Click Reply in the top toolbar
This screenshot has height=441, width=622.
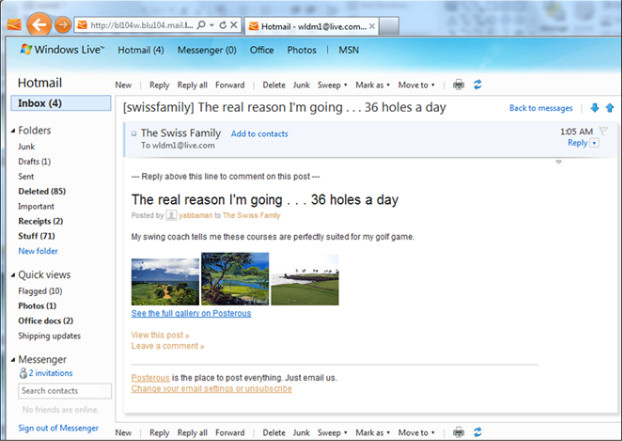click(x=159, y=85)
